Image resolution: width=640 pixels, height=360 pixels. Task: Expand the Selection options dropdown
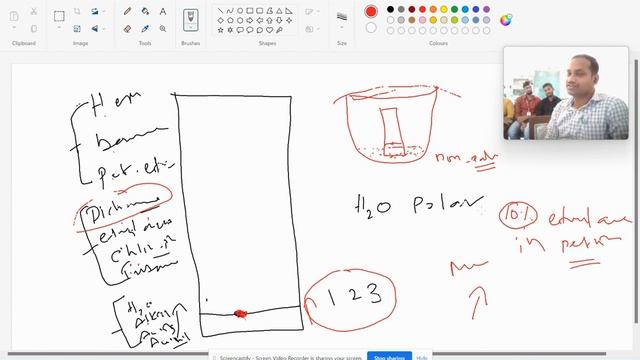pyautogui.click(x=59, y=28)
